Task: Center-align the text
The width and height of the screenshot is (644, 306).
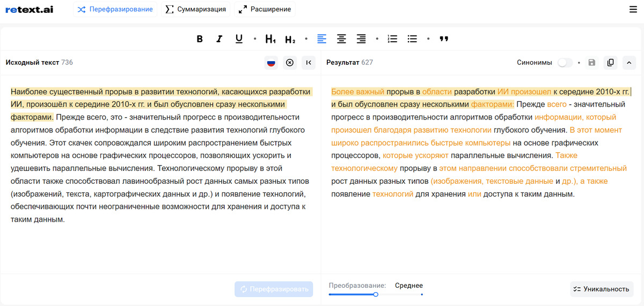Action: (341, 39)
